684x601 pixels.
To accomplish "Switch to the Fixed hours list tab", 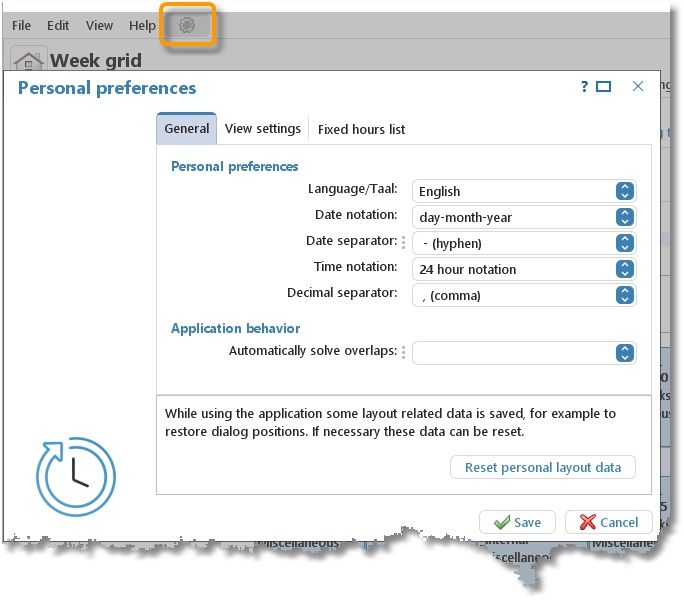I will coord(361,129).
